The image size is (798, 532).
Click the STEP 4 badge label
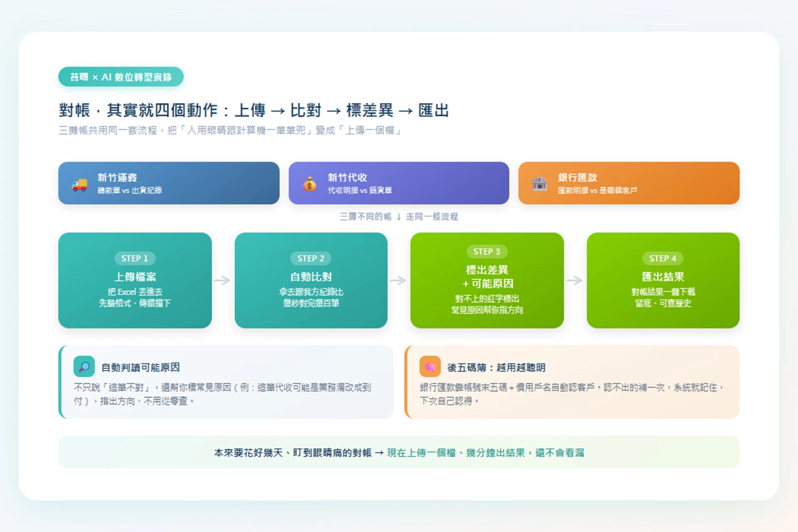[663, 259]
